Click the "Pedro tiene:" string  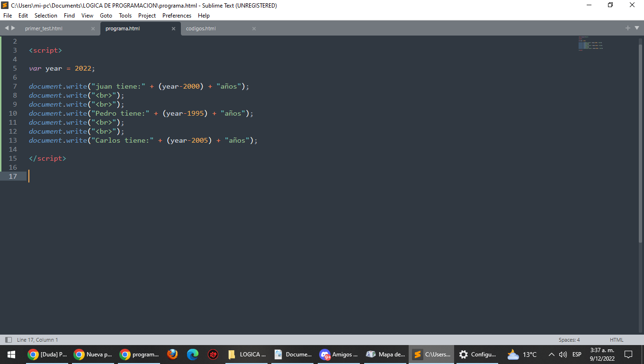pos(120,113)
